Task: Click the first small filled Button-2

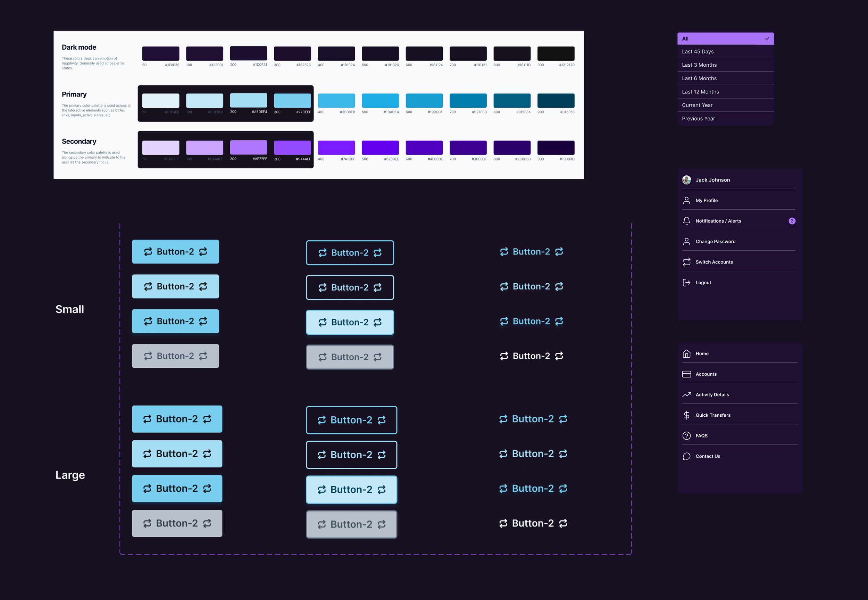Action: pos(175,251)
